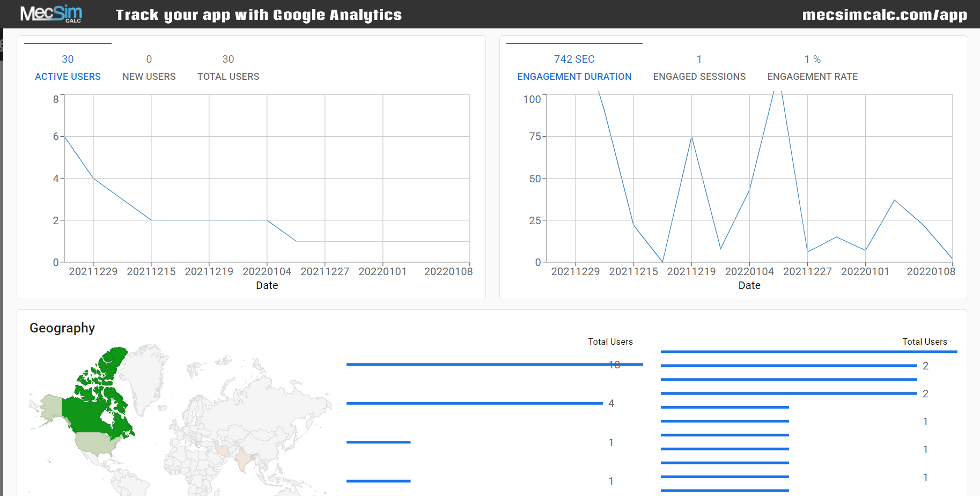Click the MecSim Calc logo
This screenshot has width=980, height=496.
coord(51,14)
